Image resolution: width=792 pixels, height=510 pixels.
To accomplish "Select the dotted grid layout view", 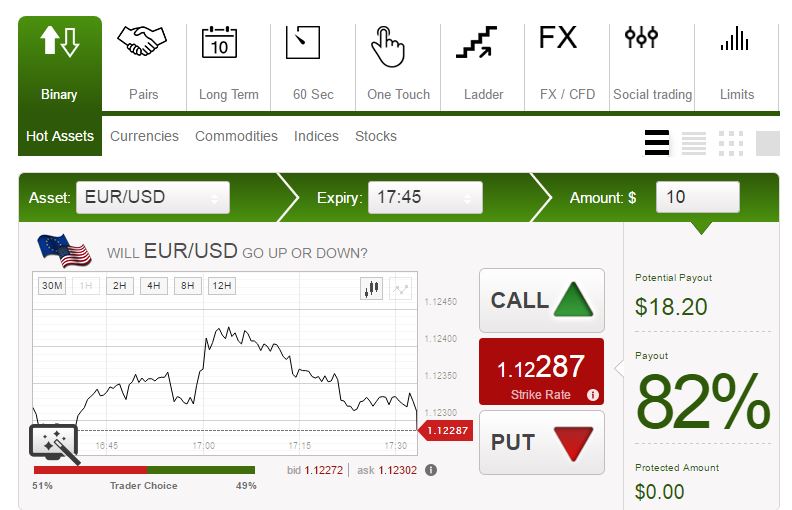I will pyautogui.click(x=731, y=143).
